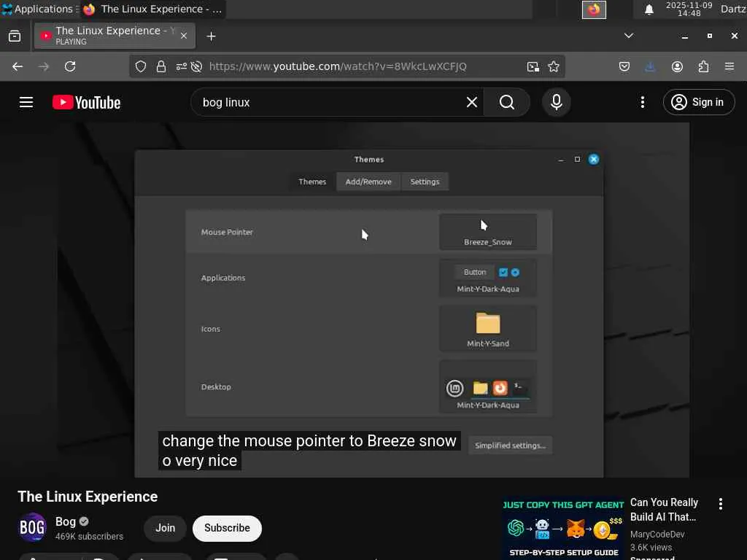747x560 pixels.
Task: Select The Linux Experience taskbar window
Action: click(152, 9)
